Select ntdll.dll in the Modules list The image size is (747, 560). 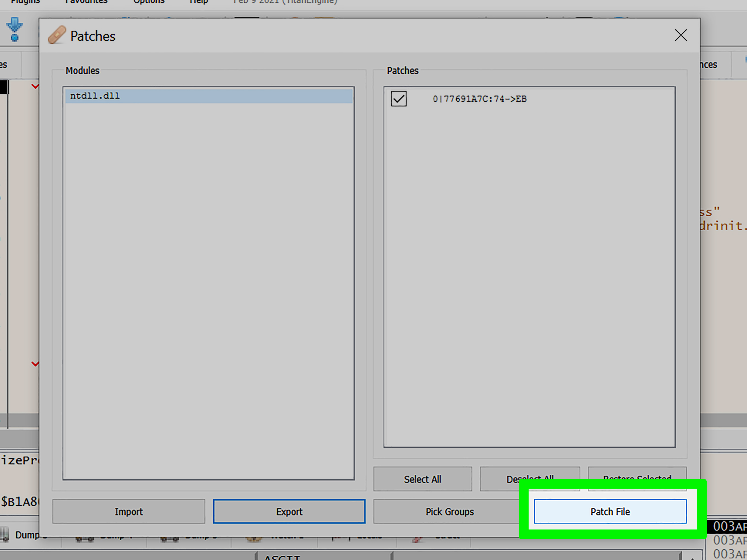[x=95, y=95]
